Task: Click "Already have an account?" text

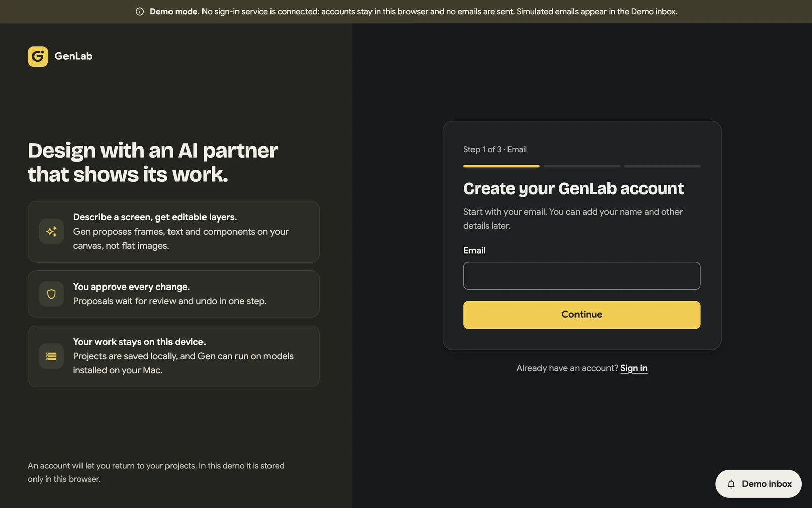Action: coord(567,368)
